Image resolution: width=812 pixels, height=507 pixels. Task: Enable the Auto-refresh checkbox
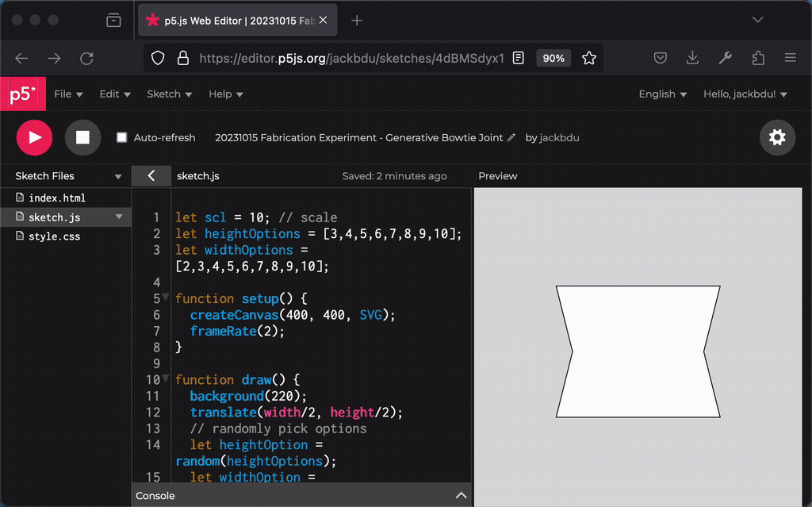[x=121, y=138]
